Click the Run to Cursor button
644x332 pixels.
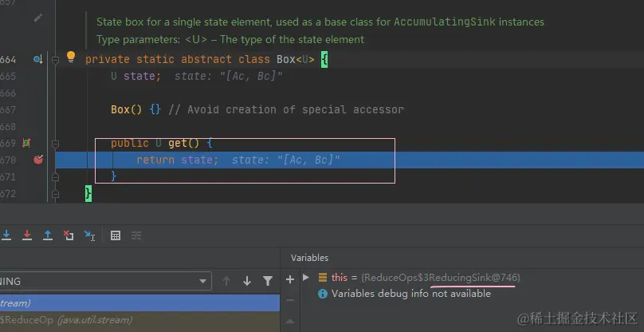pos(89,235)
